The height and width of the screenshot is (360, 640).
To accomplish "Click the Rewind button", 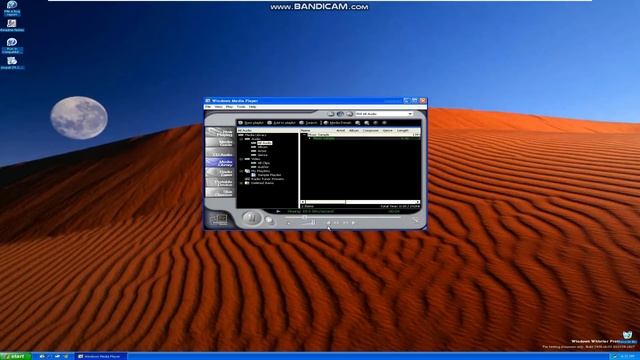I will [x=337, y=222].
